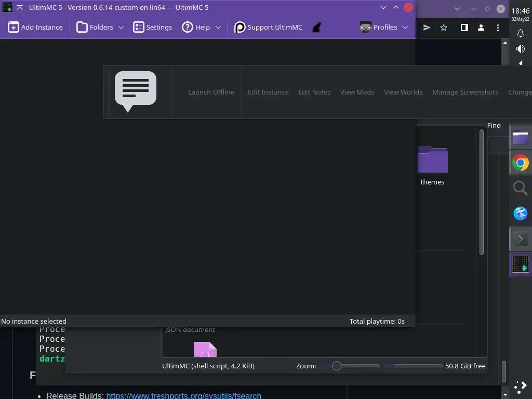Expand the Help dropdown arrow
The width and height of the screenshot is (532, 399).
[x=218, y=28]
